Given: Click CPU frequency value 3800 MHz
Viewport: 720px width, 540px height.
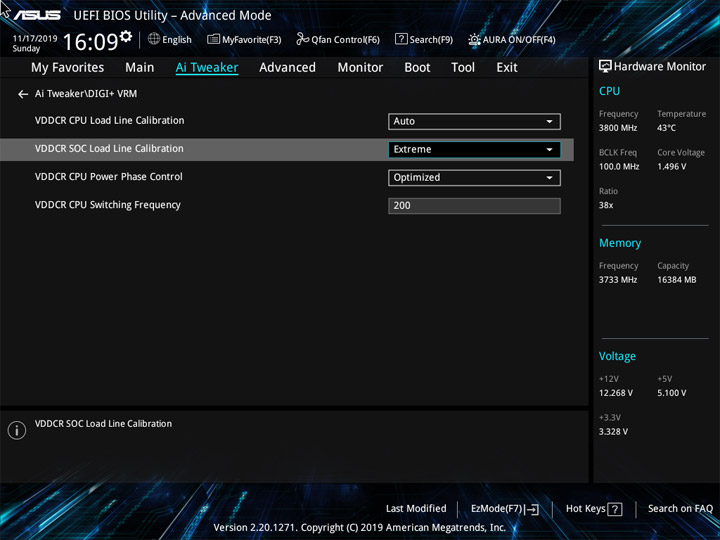Looking at the screenshot, I should click(x=618, y=128).
